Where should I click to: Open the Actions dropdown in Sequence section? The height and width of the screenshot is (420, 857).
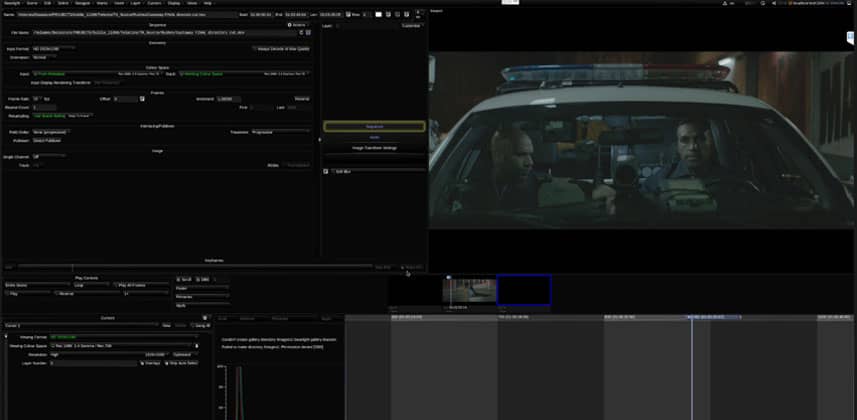[297, 25]
